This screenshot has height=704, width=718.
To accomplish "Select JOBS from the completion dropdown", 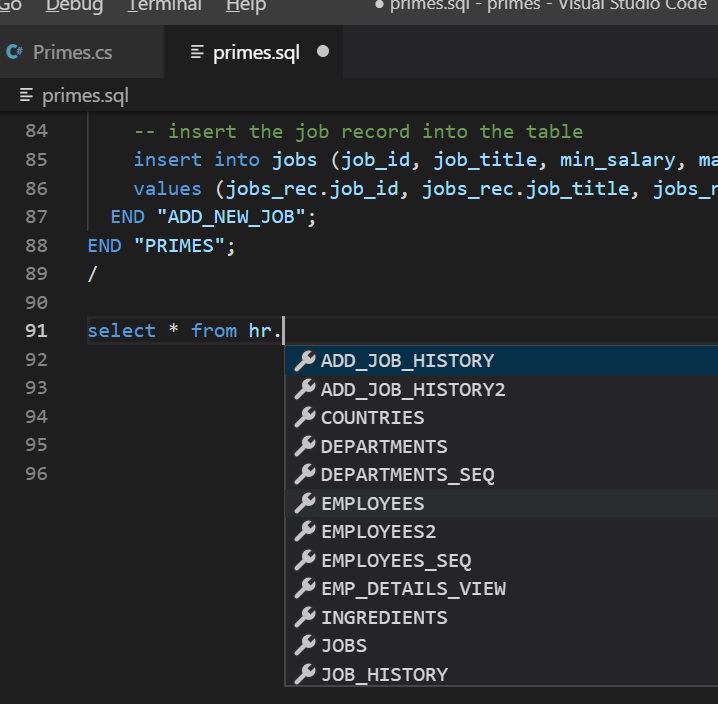I will tap(344, 646).
